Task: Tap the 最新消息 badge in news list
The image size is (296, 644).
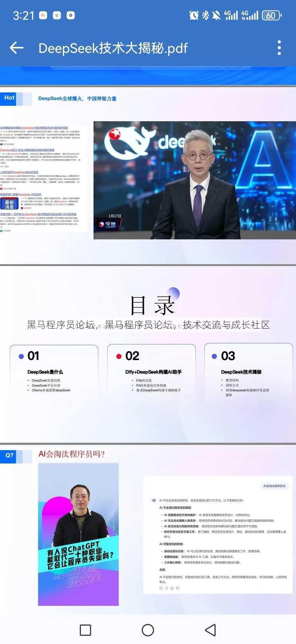Action: tap(9, 204)
